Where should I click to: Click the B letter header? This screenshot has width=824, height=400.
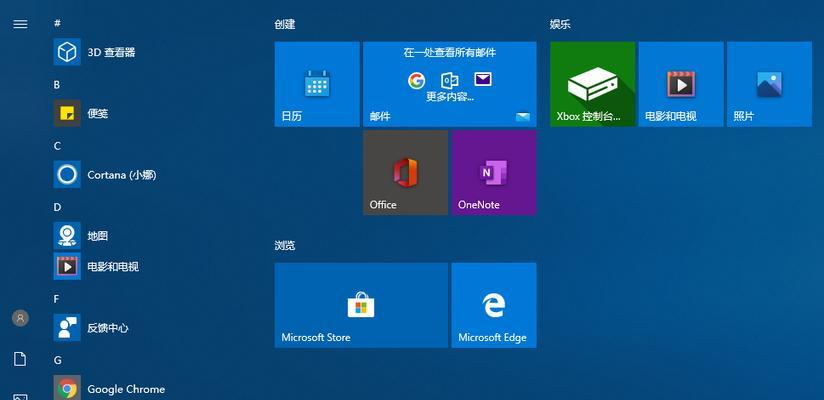(57, 85)
